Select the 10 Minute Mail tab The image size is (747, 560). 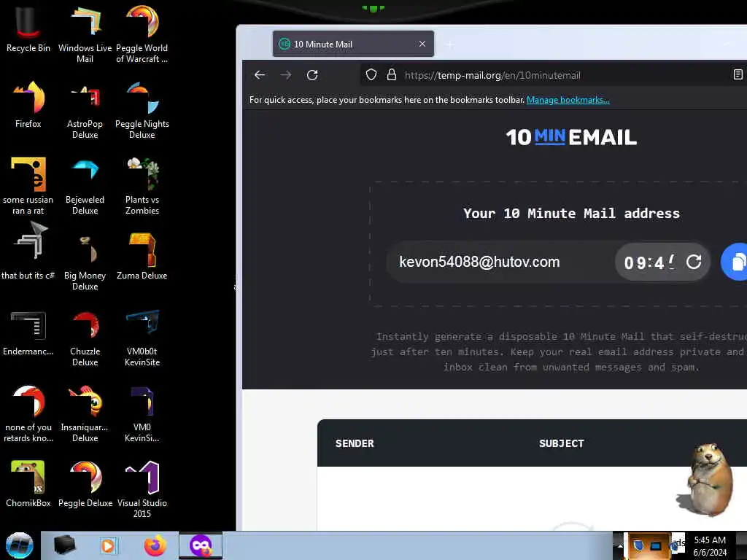click(x=353, y=44)
